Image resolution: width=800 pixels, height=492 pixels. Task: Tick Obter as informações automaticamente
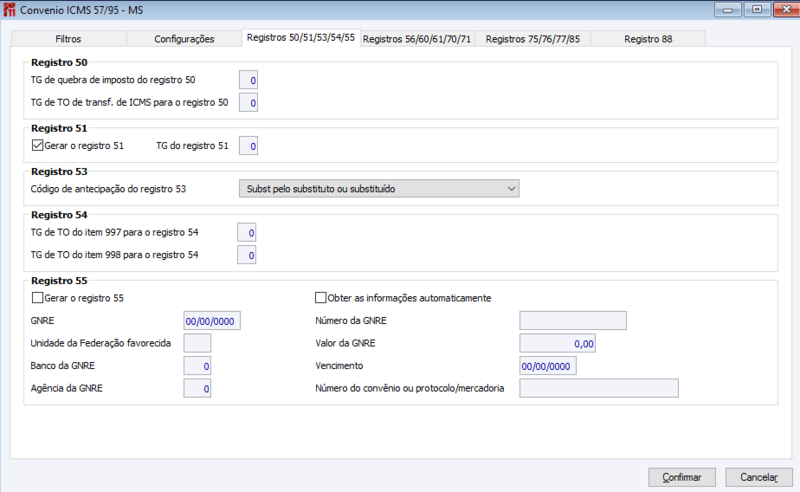320,298
